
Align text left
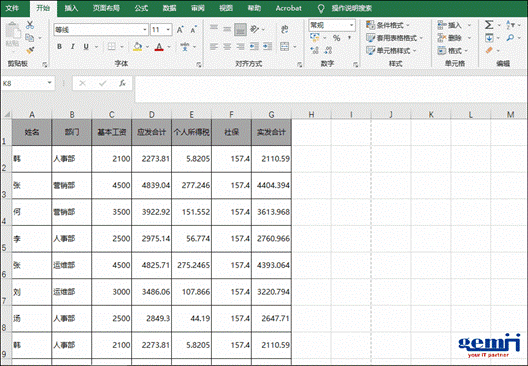pos(214,46)
